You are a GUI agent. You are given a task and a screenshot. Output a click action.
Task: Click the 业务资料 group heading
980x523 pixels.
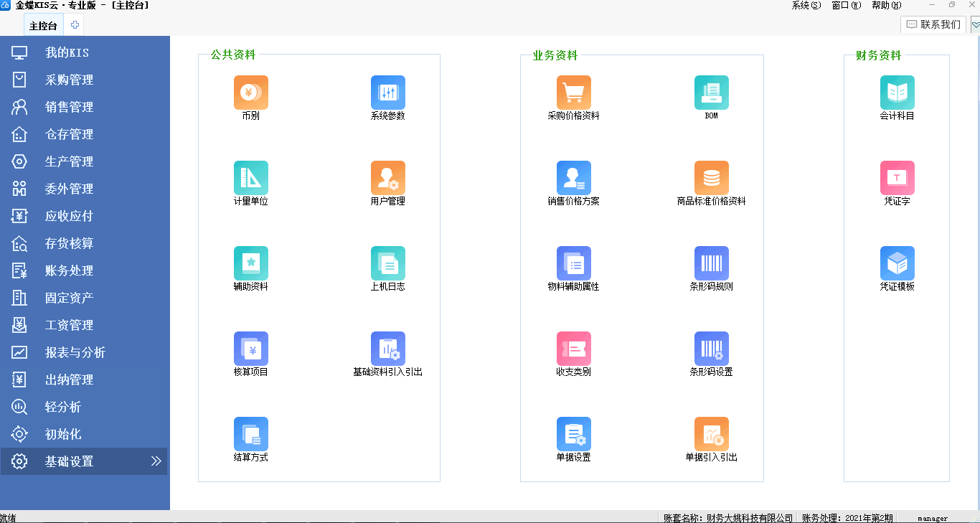(555, 55)
